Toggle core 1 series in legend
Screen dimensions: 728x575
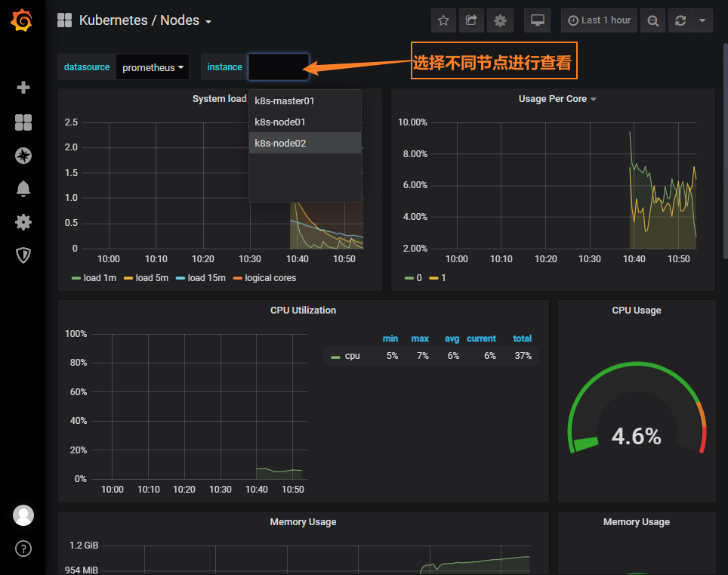point(438,278)
